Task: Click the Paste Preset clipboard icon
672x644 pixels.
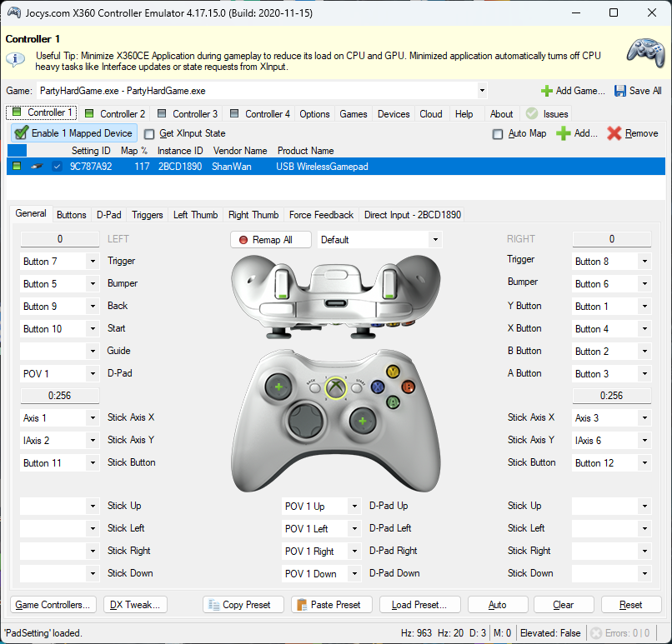Action: [302, 605]
